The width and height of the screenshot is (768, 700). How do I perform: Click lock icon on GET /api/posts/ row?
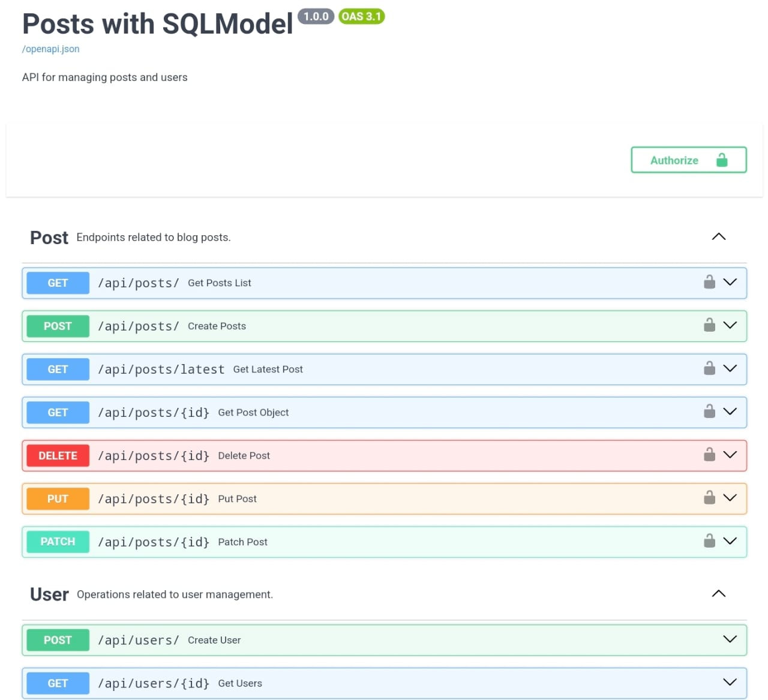[709, 283]
